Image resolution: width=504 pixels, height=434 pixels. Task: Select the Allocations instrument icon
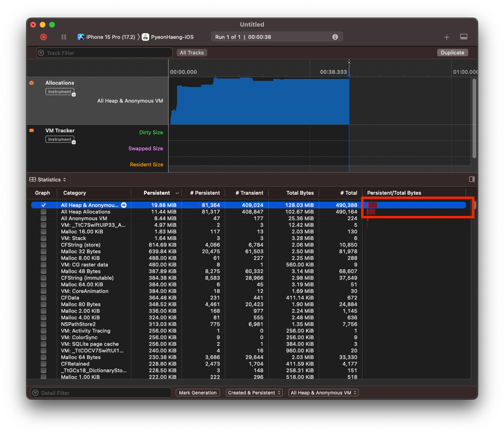[31, 83]
